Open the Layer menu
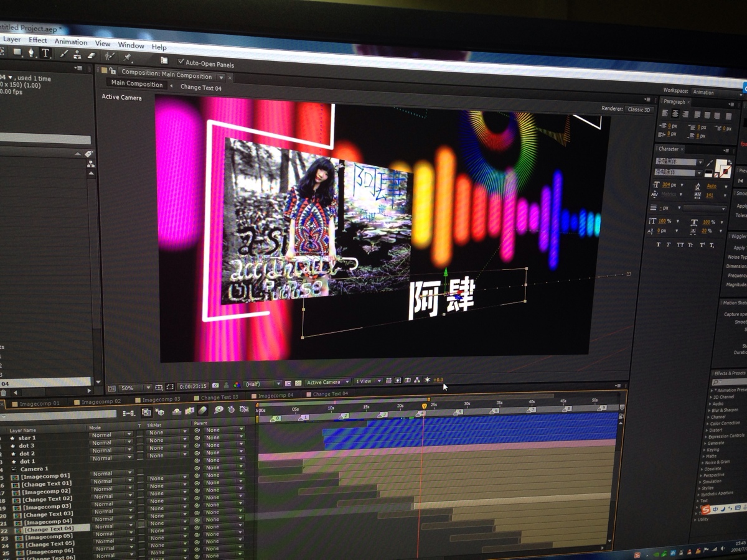The width and height of the screenshot is (747, 560). pos(11,39)
